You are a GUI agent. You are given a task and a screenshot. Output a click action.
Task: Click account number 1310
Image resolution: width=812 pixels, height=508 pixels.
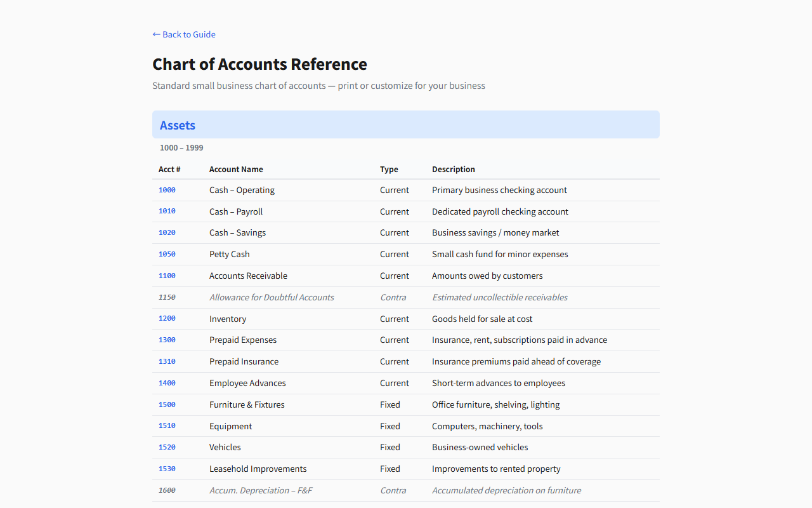pos(167,361)
